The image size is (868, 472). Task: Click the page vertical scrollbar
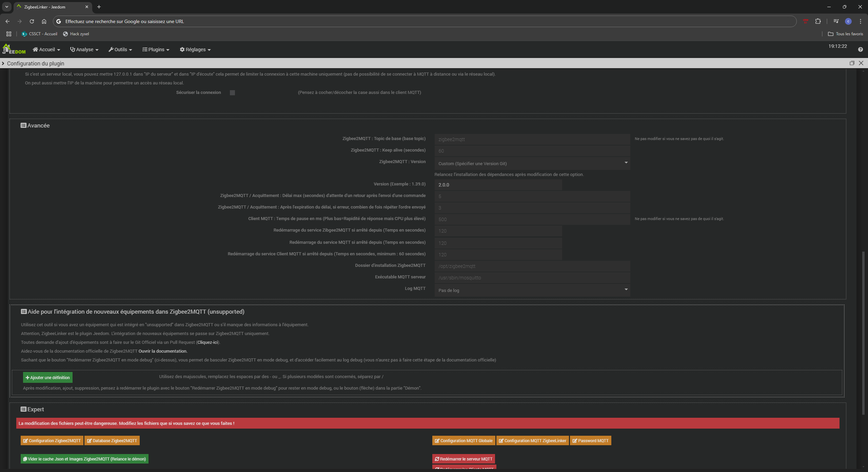[x=863, y=332]
